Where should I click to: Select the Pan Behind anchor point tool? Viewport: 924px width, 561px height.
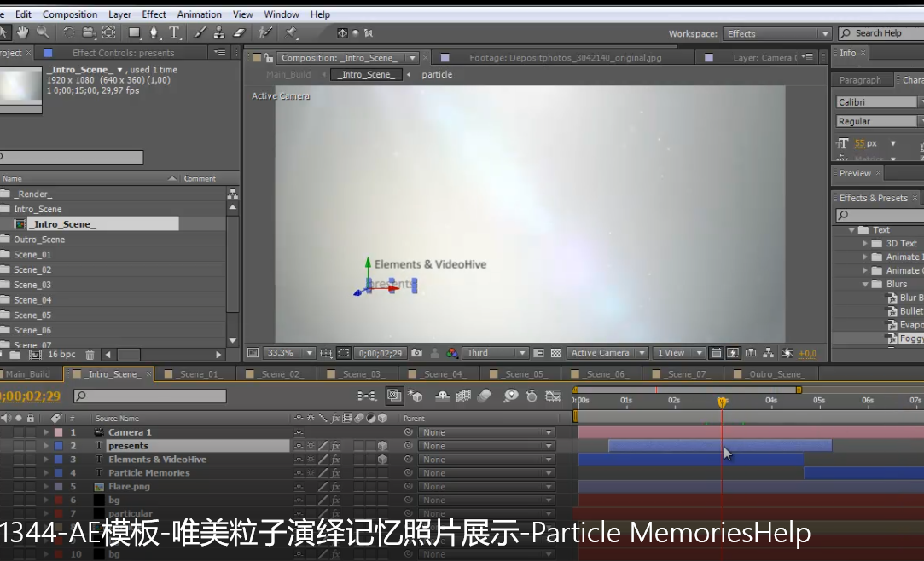point(109,33)
